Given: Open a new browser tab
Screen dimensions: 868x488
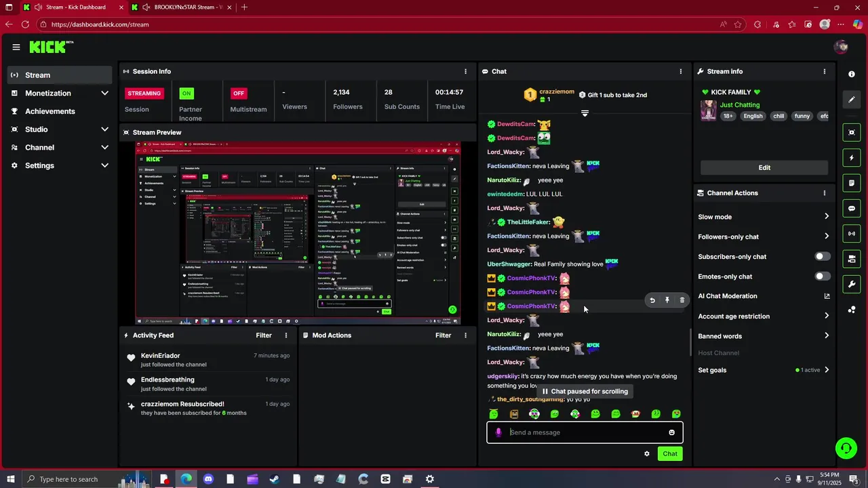Looking at the screenshot, I should [x=244, y=7].
